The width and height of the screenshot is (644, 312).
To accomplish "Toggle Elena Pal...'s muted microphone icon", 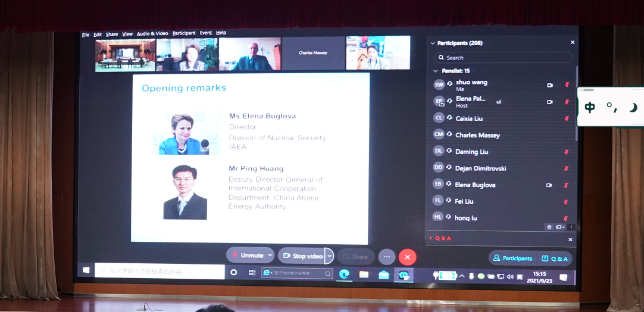I will point(567,102).
